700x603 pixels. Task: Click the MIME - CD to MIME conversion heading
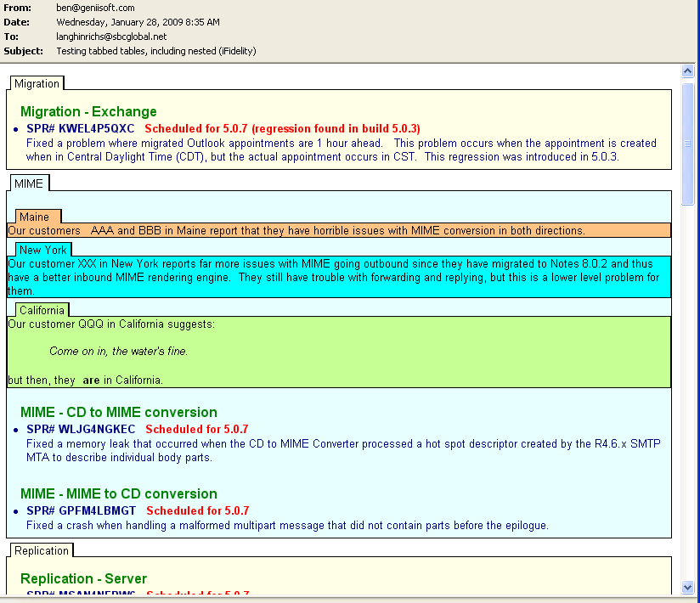click(x=119, y=412)
